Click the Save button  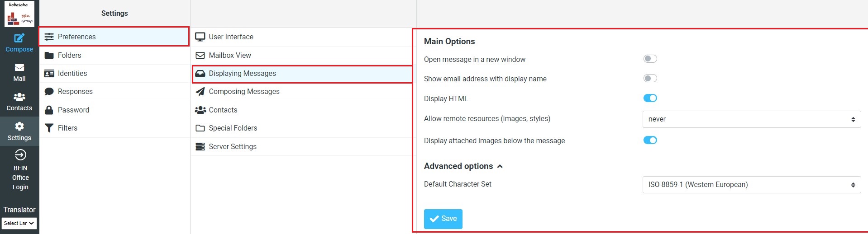(443, 219)
